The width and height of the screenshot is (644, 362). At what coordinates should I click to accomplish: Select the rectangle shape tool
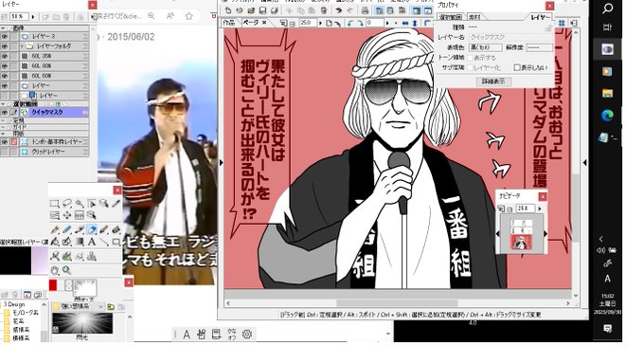pyautogui.click(x=116, y=242)
